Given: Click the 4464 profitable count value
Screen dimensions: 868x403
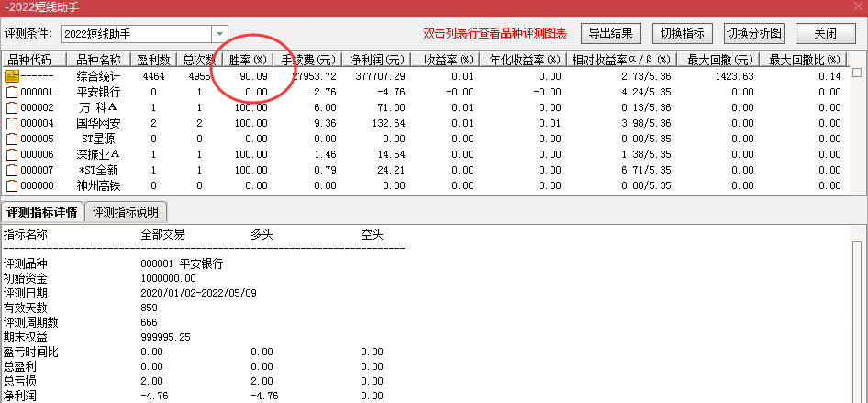Looking at the screenshot, I should point(153,76).
